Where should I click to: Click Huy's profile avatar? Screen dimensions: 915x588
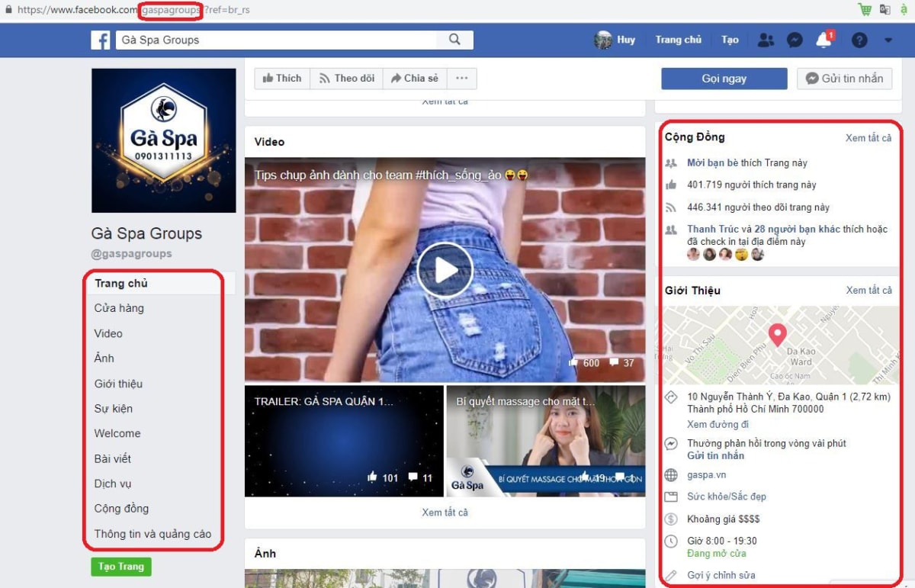pos(603,40)
